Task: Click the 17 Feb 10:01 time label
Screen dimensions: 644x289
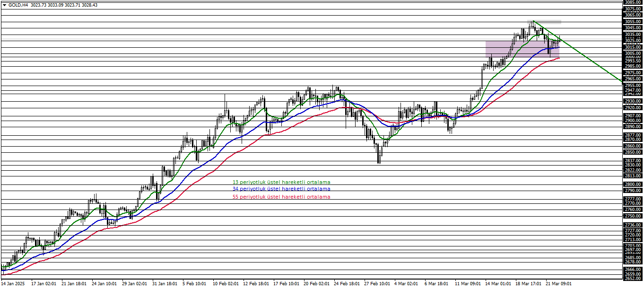Action: pos(286,284)
